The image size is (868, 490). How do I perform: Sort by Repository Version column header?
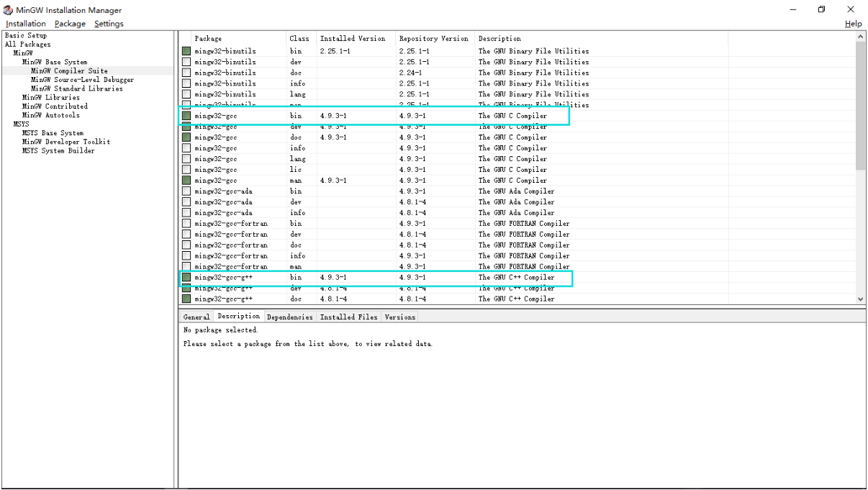coord(435,39)
